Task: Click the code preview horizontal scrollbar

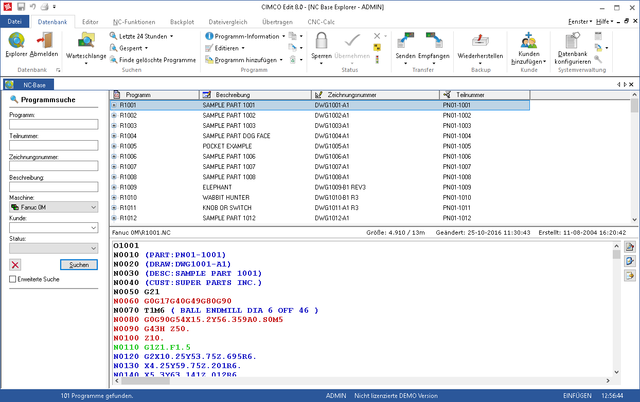Action: click(362, 380)
